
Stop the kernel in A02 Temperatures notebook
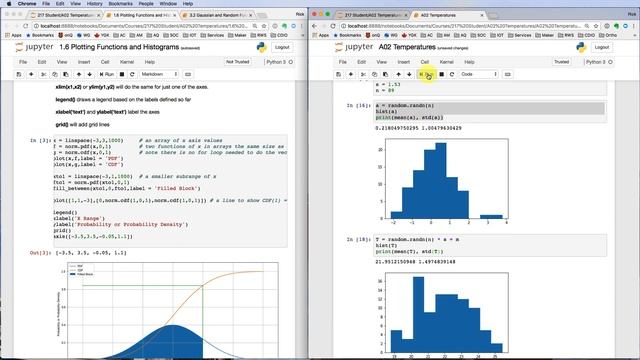441,74
